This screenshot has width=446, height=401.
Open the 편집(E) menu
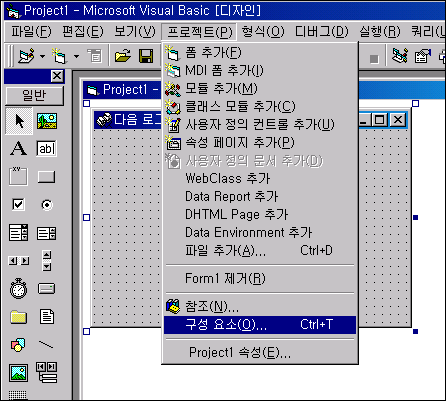83,32
